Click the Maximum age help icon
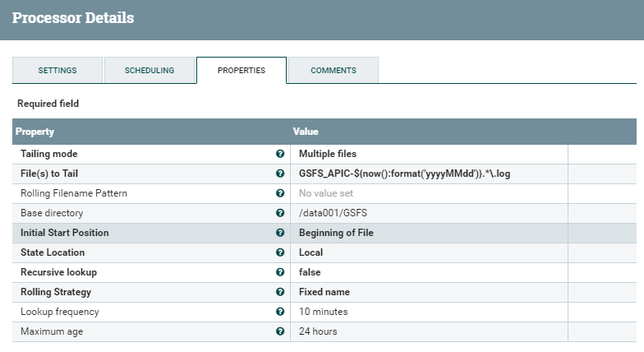The image size is (644, 352). pos(280,331)
